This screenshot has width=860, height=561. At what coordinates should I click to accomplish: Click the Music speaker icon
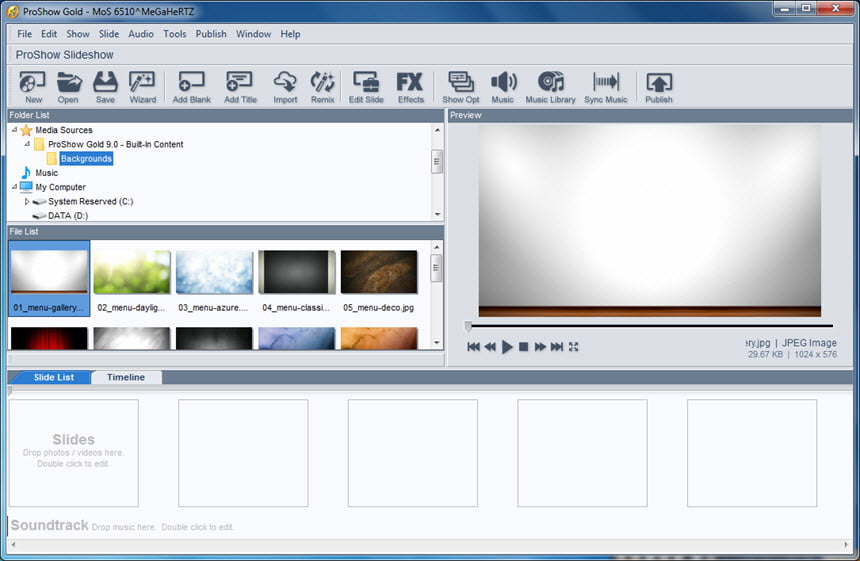503,87
